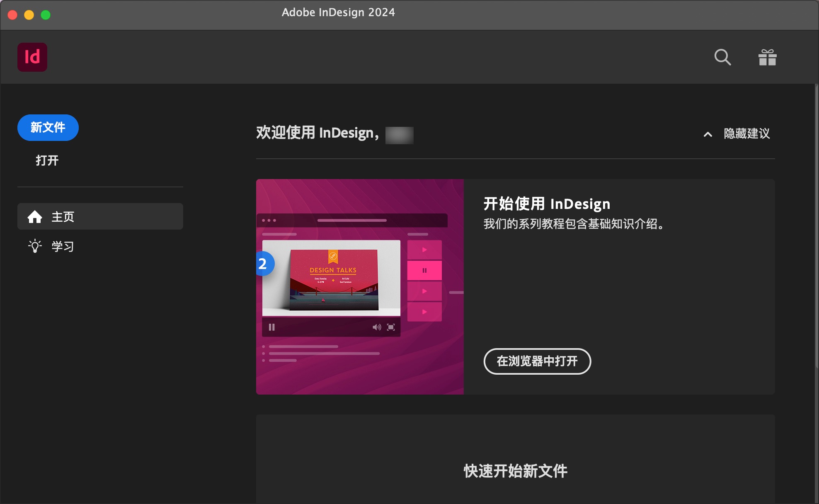Image resolution: width=819 pixels, height=504 pixels.
Task: Click the home icon beside 主页
Action: (35, 216)
